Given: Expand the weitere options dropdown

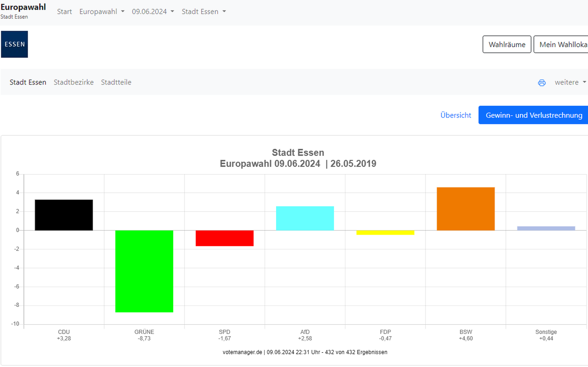Looking at the screenshot, I should tap(570, 82).
